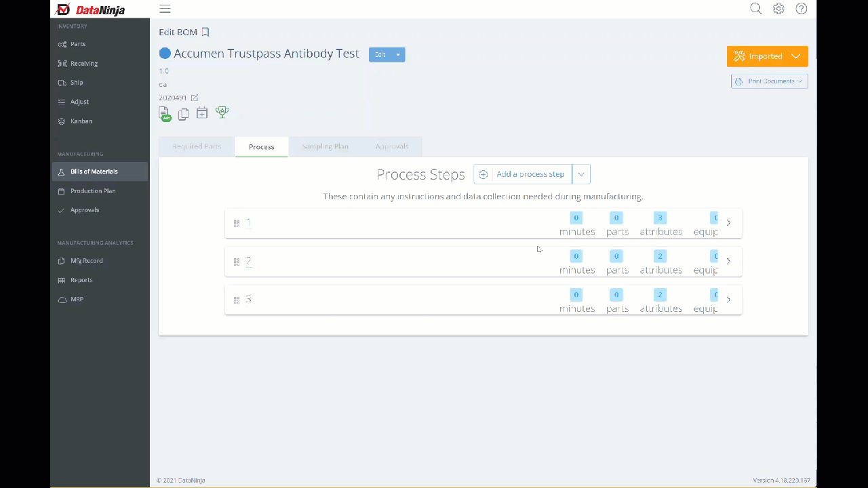Click the Reports sidebar link
This screenshot has width=868, height=488.
[81, 280]
